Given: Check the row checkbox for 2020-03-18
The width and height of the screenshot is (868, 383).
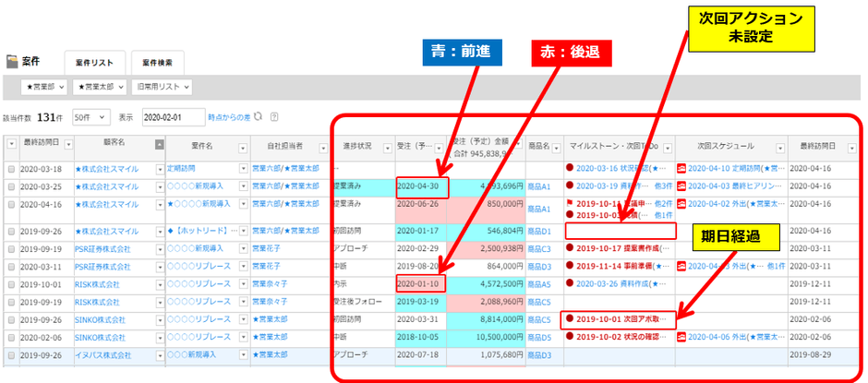Looking at the screenshot, I should (10, 169).
